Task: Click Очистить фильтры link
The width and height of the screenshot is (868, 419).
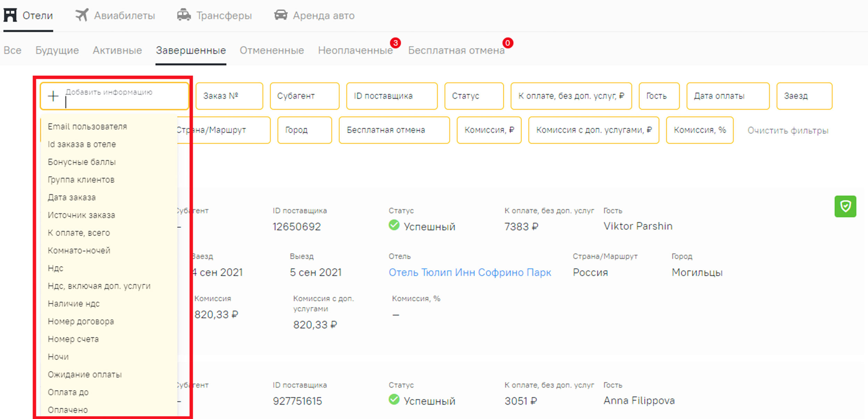Action: click(788, 131)
